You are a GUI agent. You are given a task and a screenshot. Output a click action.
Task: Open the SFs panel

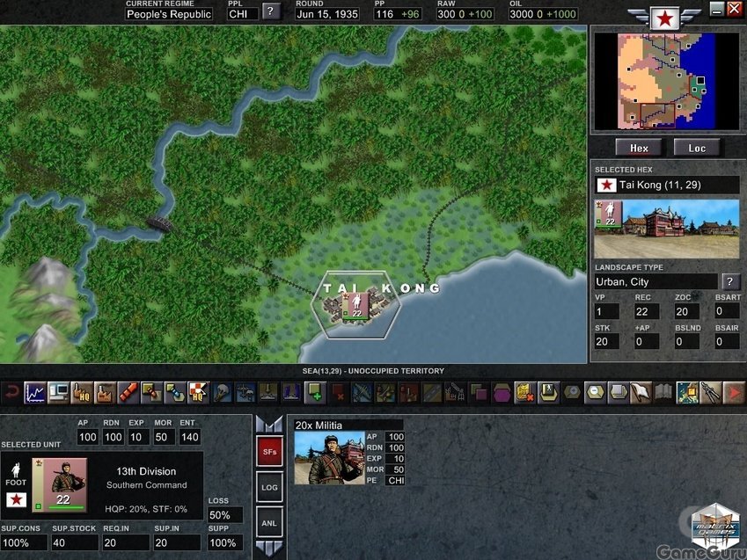[269, 452]
